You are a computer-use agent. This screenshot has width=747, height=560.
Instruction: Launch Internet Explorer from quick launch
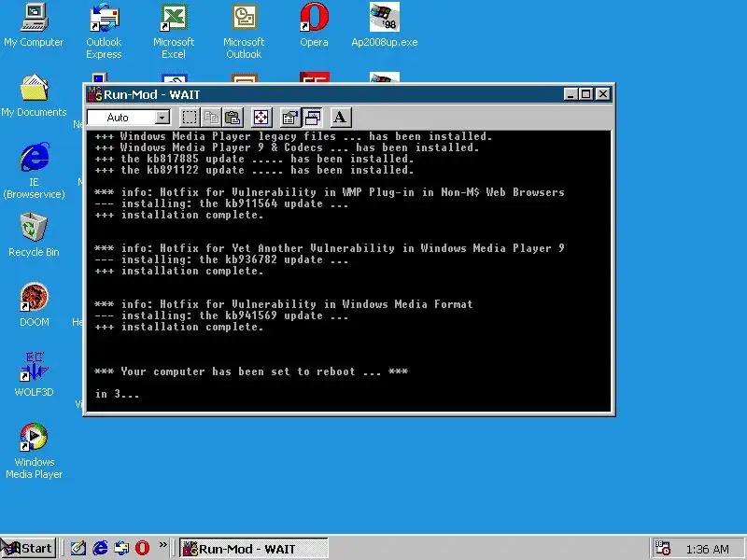(x=100, y=548)
